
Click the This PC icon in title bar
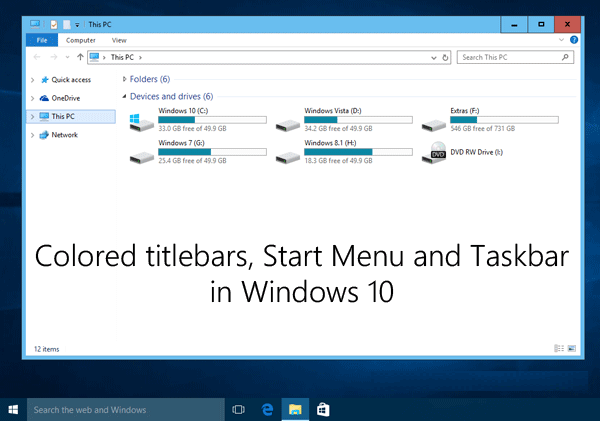35,24
